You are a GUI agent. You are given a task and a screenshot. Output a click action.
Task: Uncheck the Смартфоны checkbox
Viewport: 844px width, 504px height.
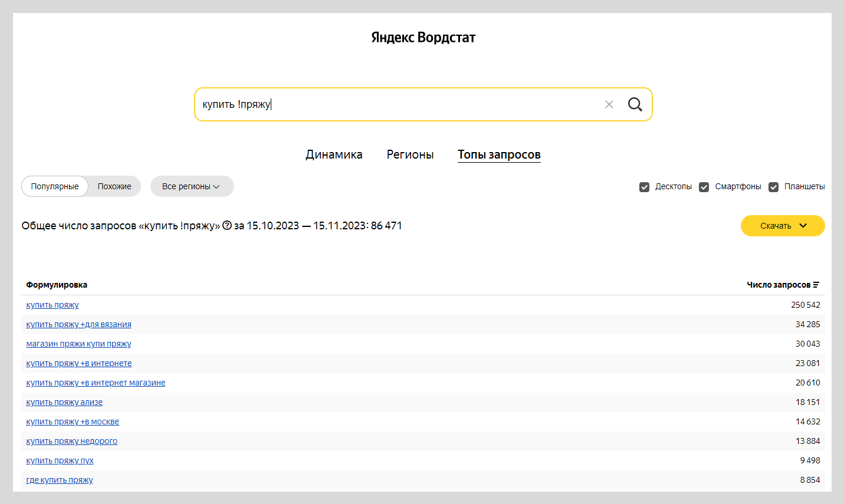(704, 187)
